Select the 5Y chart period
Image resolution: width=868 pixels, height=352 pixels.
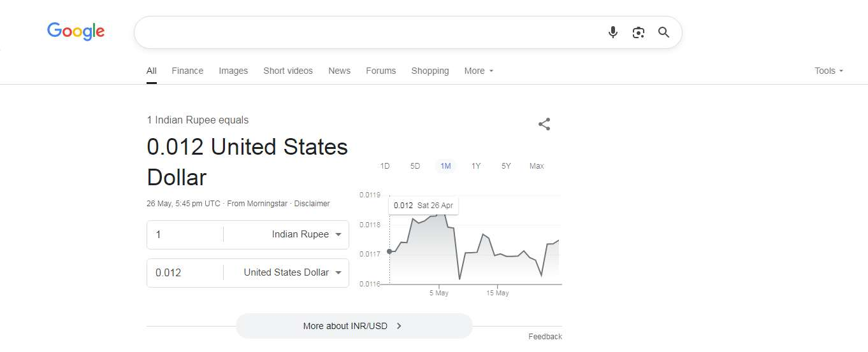[506, 166]
